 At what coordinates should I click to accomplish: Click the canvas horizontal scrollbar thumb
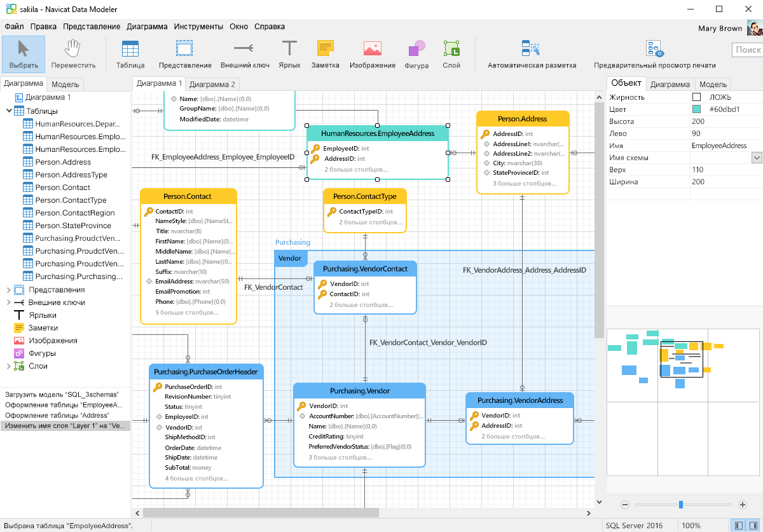261,512
